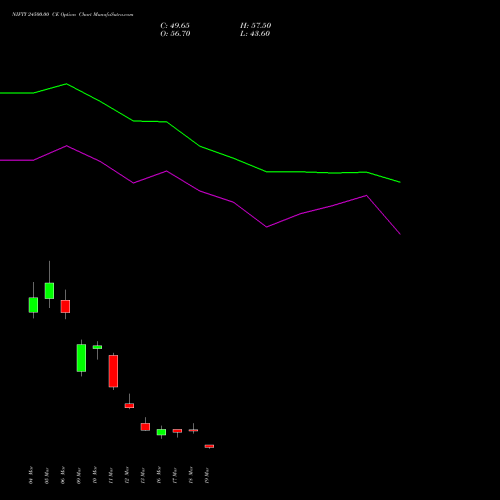The image size is (500, 500).
Task: Click the '04 Mar' date axis label
Action: click(x=31, y=475)
